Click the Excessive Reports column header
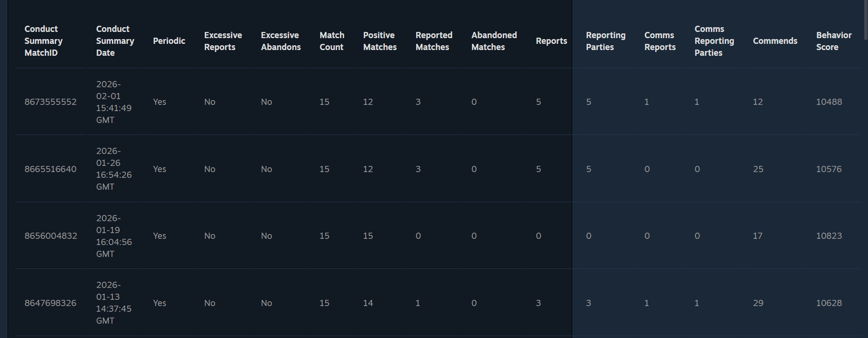 click(223, 41)
